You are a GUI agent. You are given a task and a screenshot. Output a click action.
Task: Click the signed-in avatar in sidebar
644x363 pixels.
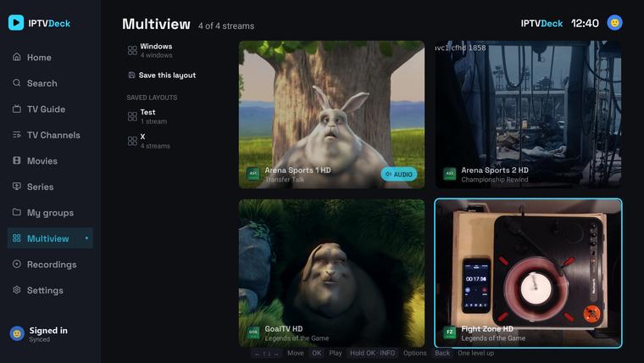pyautogui.click(x=17, y=334)
